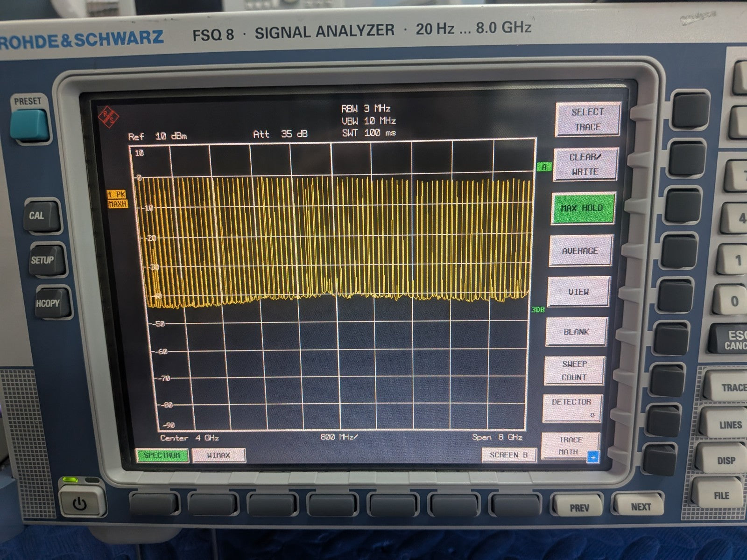Hide the trace using BLANK
The width and height of the screenshot is (747, 560).
pyautogui.click(x=576, y=332)
